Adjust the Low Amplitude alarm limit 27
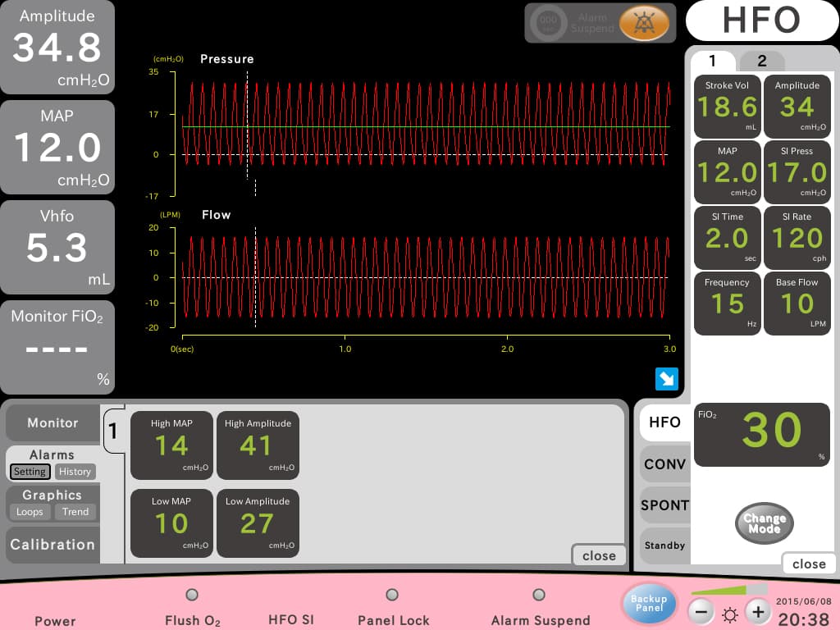Screen dimensions: 840x630 click(258, 523)
